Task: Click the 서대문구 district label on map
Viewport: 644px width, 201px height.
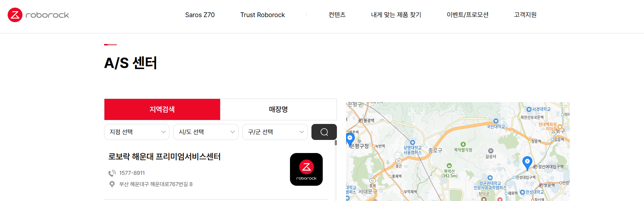Action: (368, 191)
